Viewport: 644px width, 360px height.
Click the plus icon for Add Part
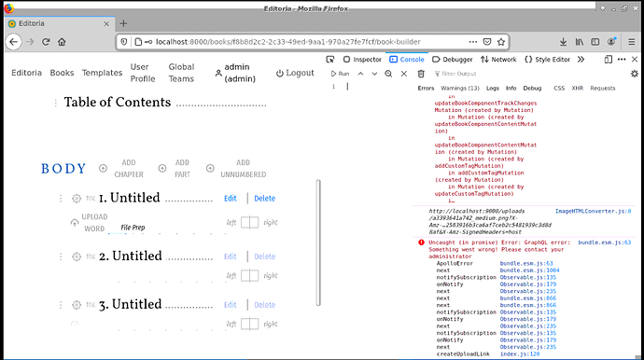(x=162, y=168)
